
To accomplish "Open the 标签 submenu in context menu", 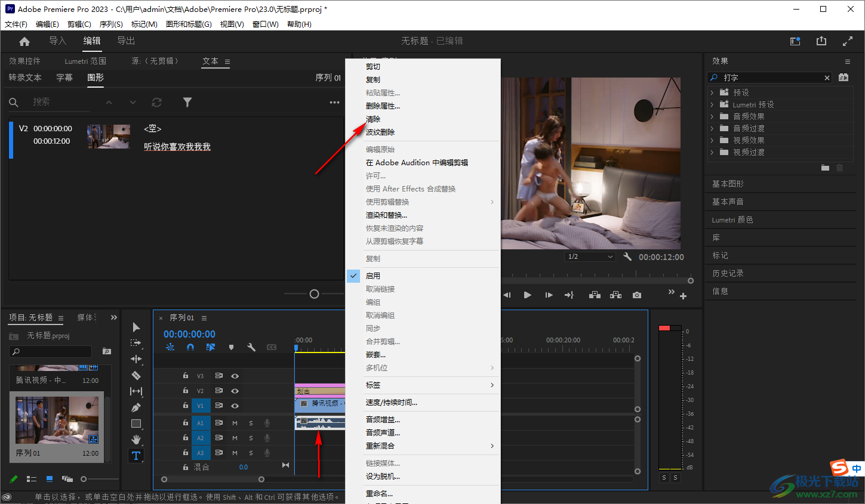I will (423, 385).
